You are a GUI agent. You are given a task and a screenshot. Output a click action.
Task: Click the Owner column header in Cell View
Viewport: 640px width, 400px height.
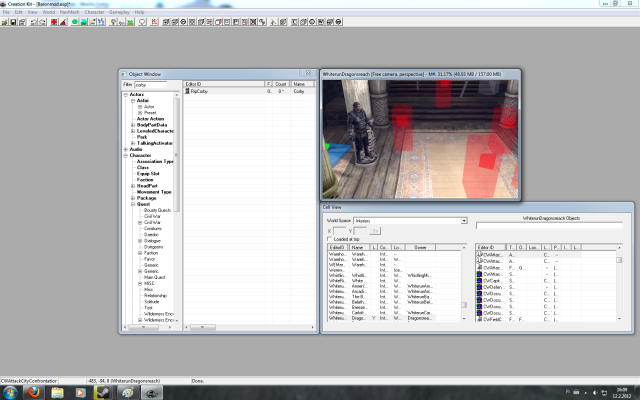pyautogui.click(x=420, y=247)
